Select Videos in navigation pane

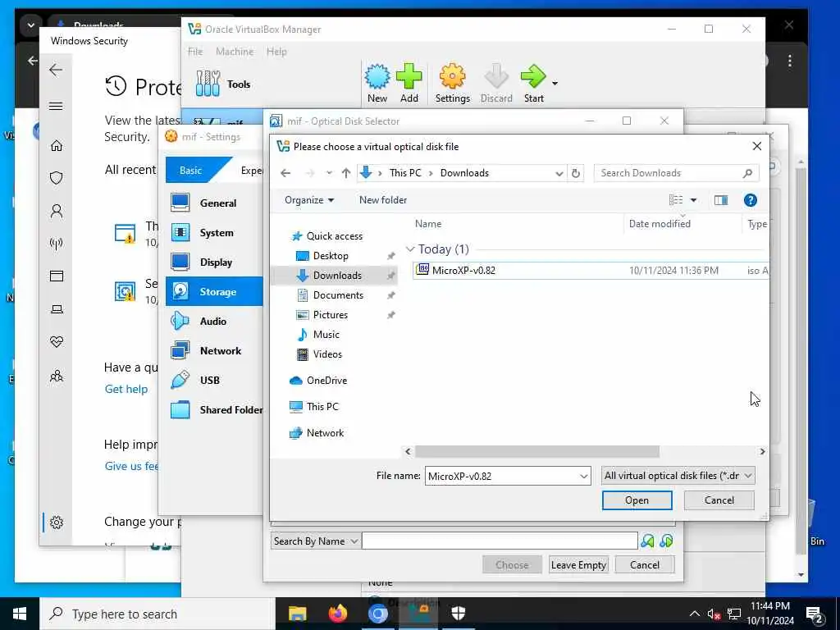coord(327,354)
